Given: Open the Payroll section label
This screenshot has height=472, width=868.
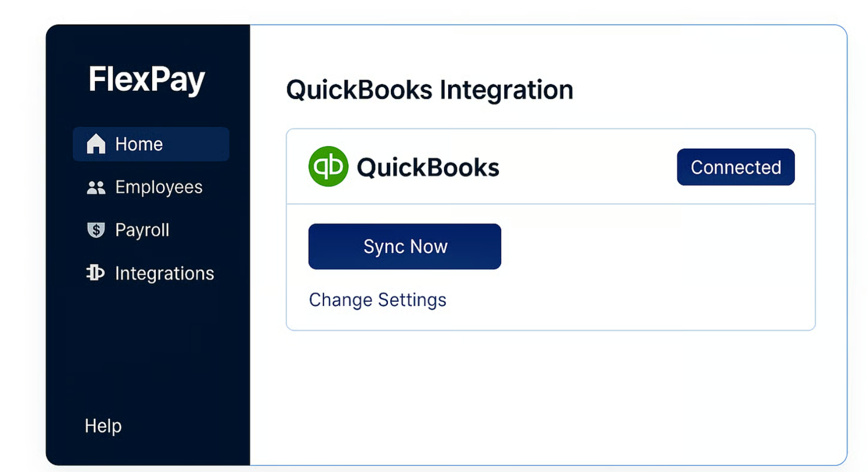Looking at the screenshot, I should point(142,230).
